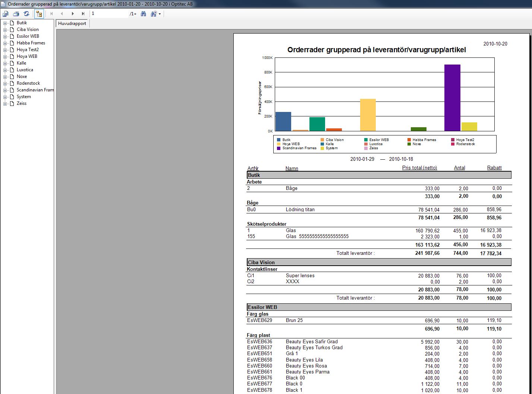Screen dimensions: 532x394
Task: Click the ArtNr column heading
Action: (253, 168)
